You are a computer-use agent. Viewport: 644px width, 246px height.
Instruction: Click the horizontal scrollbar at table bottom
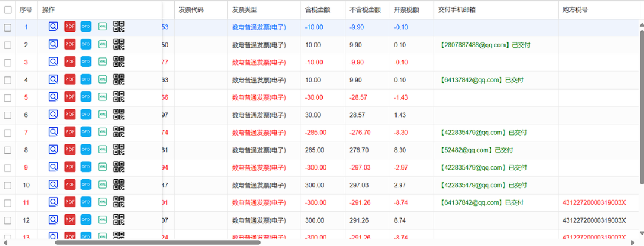[x=157, y=242]
